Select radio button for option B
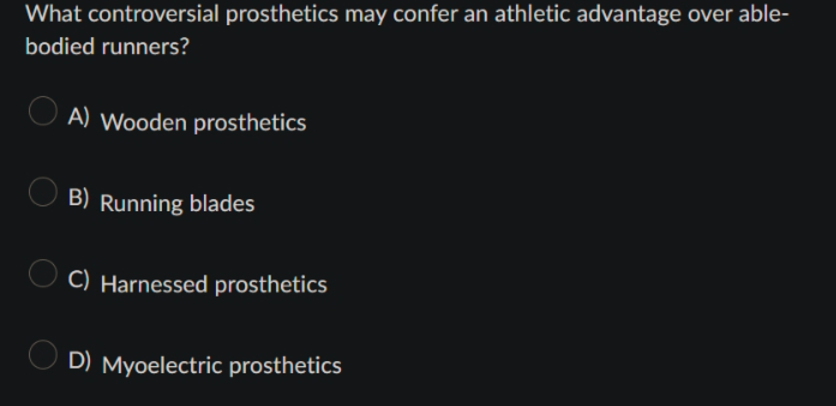 [x=43, y=192]
